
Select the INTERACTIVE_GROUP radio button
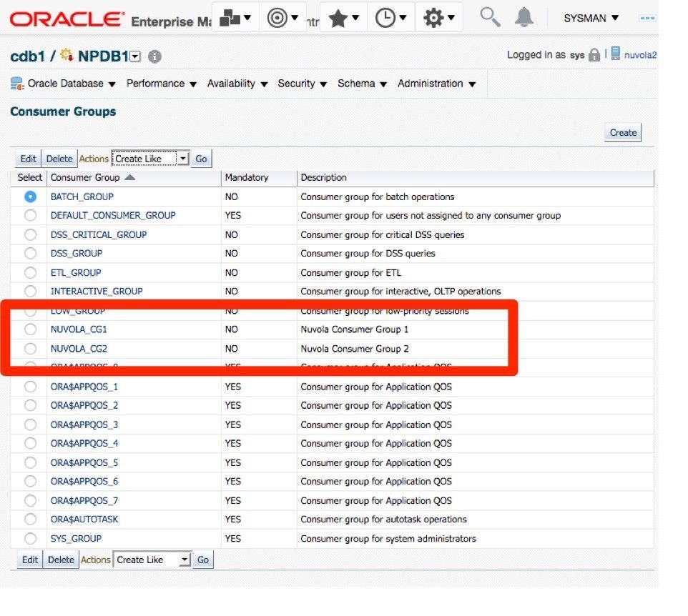click(30, 291)
